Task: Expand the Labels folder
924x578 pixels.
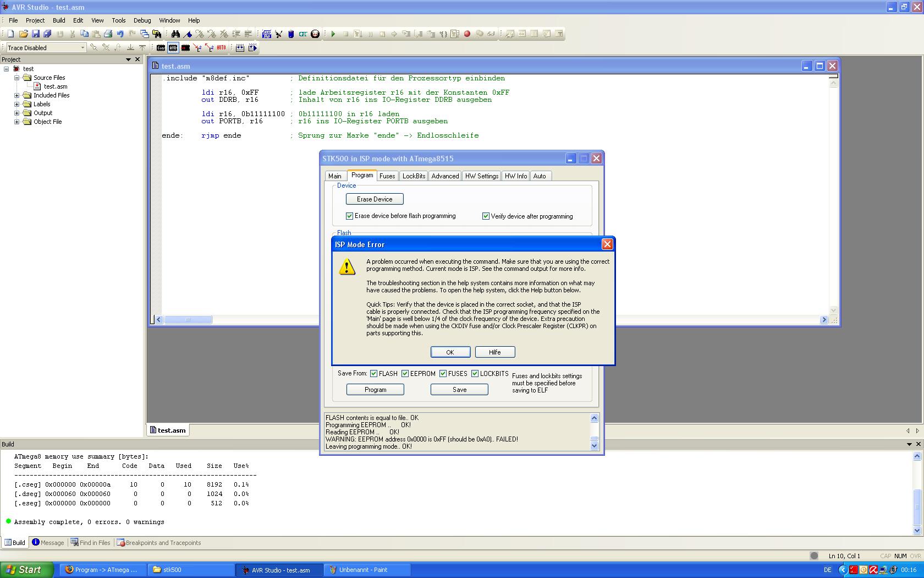Action: click(17, 104)
